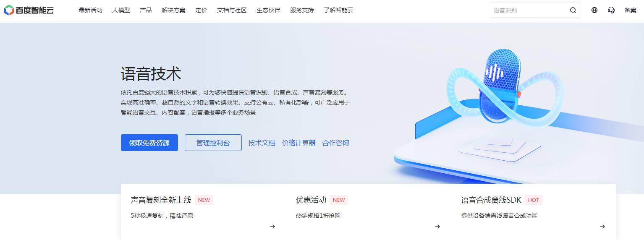This screenshot has height=240, width=644.
Task: Click the search magnifier icon
Action: [573, 10]
